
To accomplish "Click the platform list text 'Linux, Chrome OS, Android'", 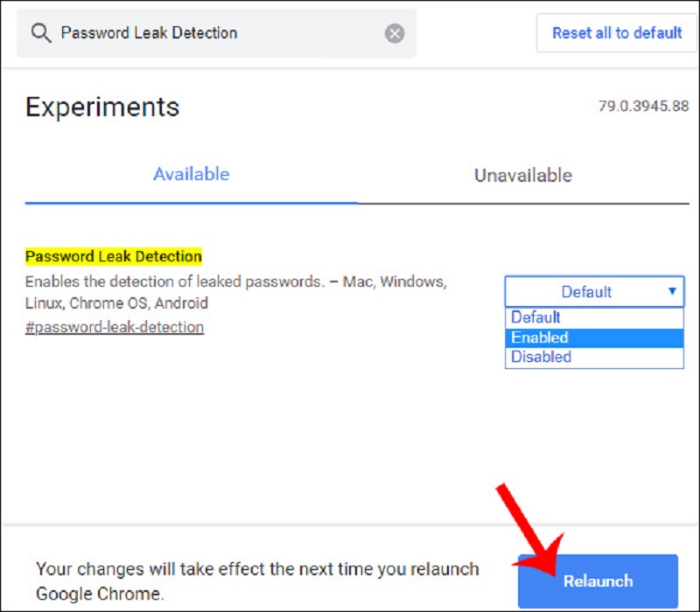I will pyautogui.click(x=116, y=303).
